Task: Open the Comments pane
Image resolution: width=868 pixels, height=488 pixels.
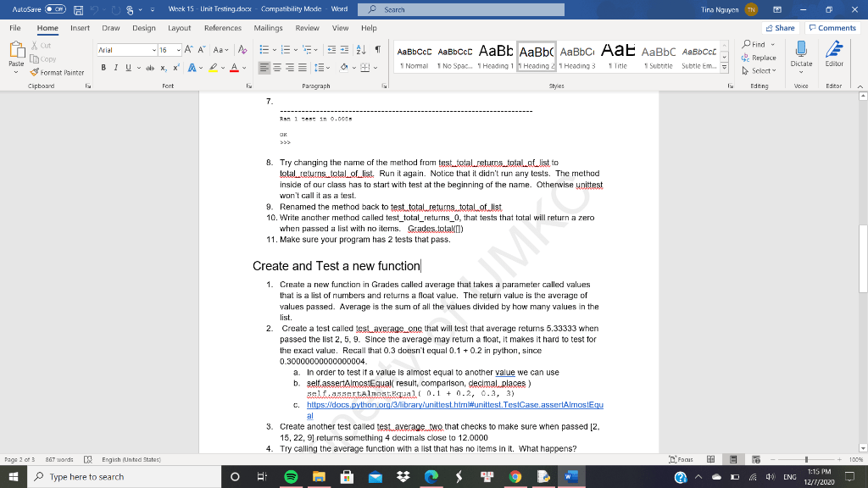Action: 832,28
